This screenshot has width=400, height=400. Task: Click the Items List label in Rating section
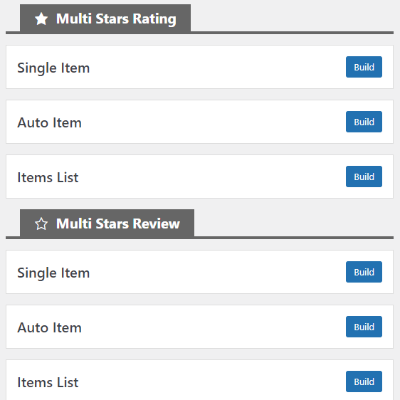click(x=48, y=177)
